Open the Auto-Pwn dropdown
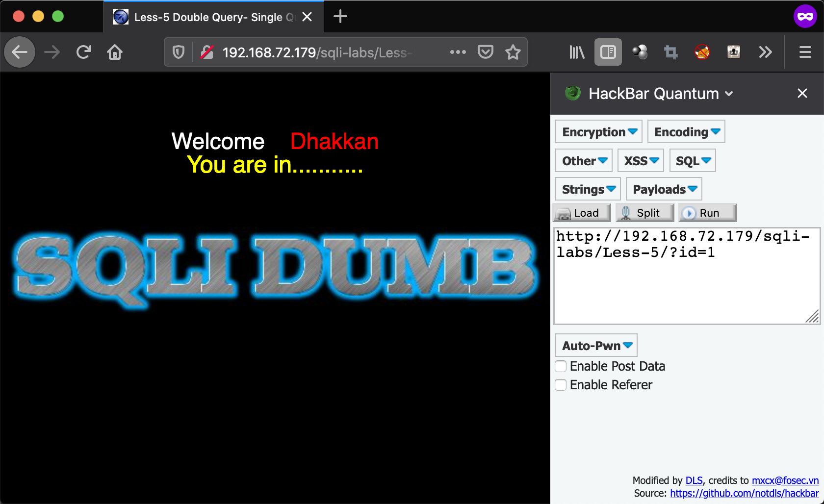Screen dimensions: 824x504 [x=596, y=346]
